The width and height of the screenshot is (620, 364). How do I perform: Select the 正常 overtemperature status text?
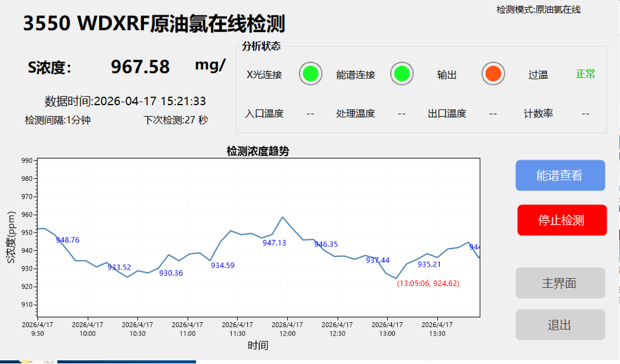585,74
